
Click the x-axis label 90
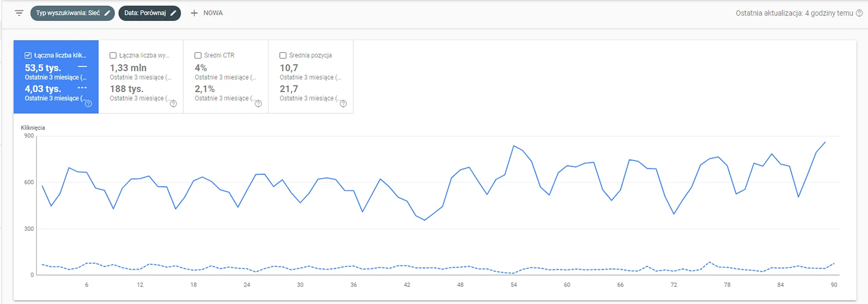pyautogui.click(x=834, y=285)
